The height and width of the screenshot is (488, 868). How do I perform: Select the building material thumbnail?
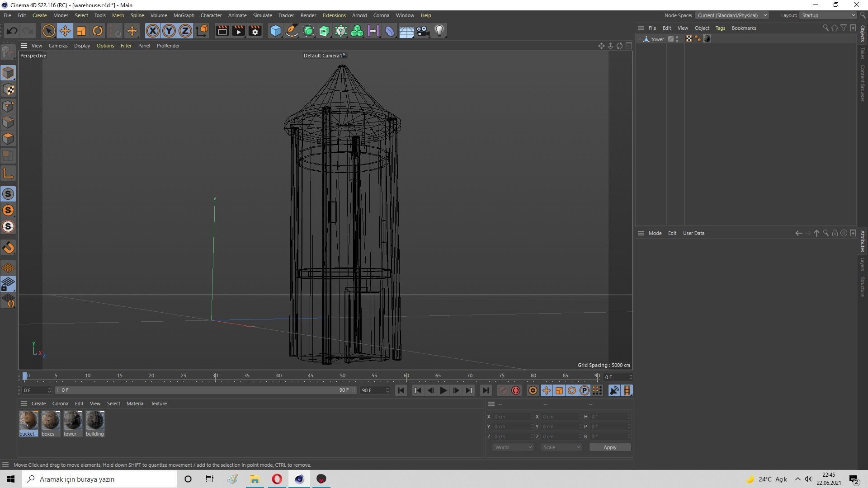tap(95, 423)
